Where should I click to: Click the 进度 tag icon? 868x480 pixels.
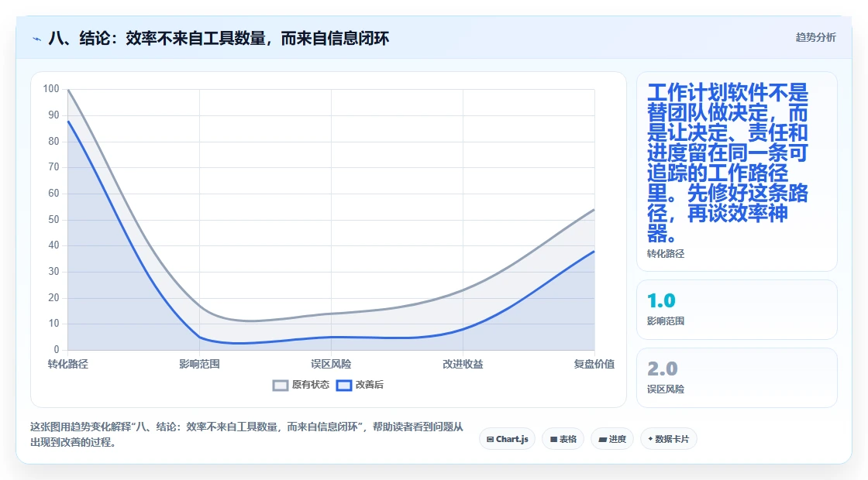click(602, 440)
